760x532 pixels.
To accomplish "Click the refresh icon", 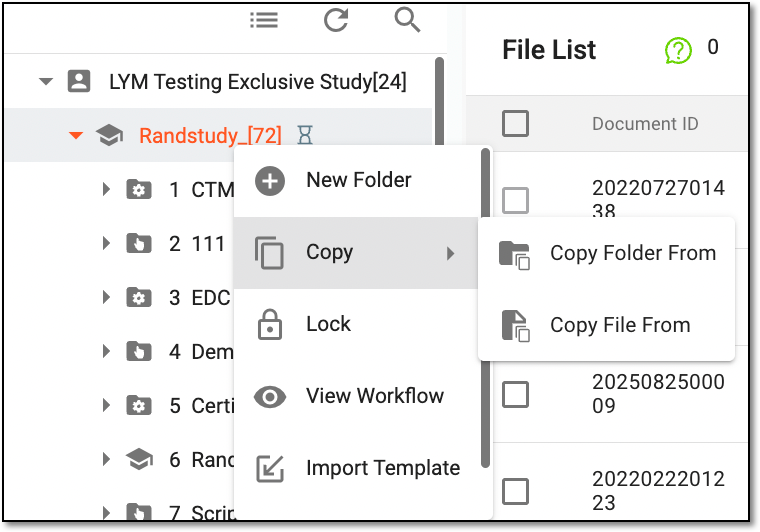I will [x=336, y=20].
